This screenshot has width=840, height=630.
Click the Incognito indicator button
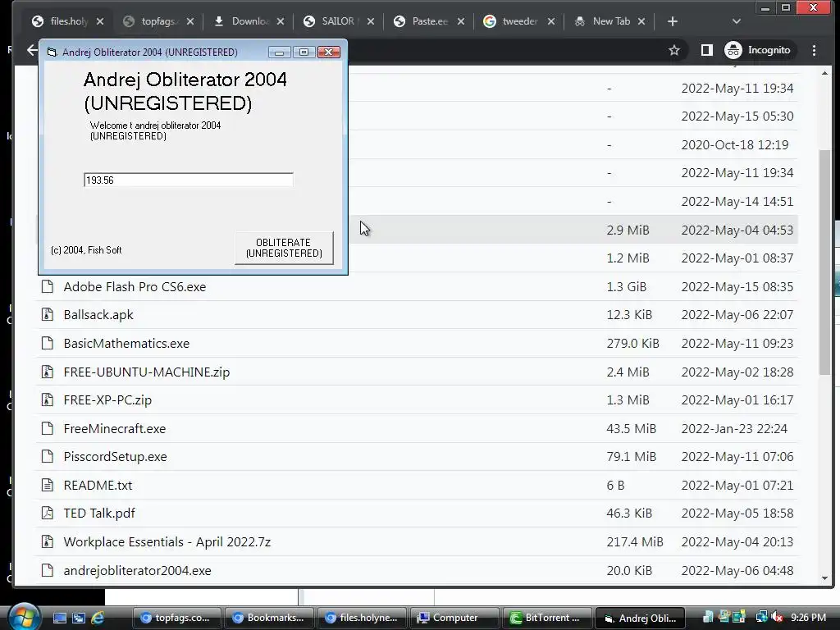757,50
